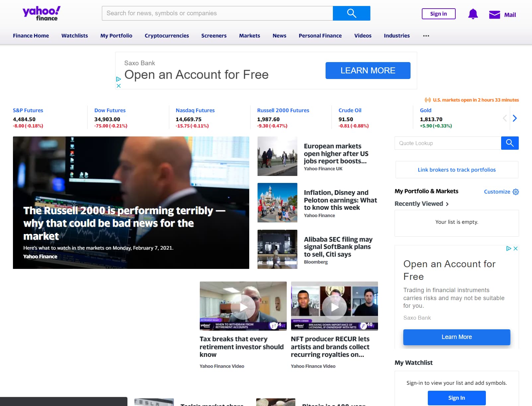Click AdChoices triangle on top banner ad

point(118,79)
